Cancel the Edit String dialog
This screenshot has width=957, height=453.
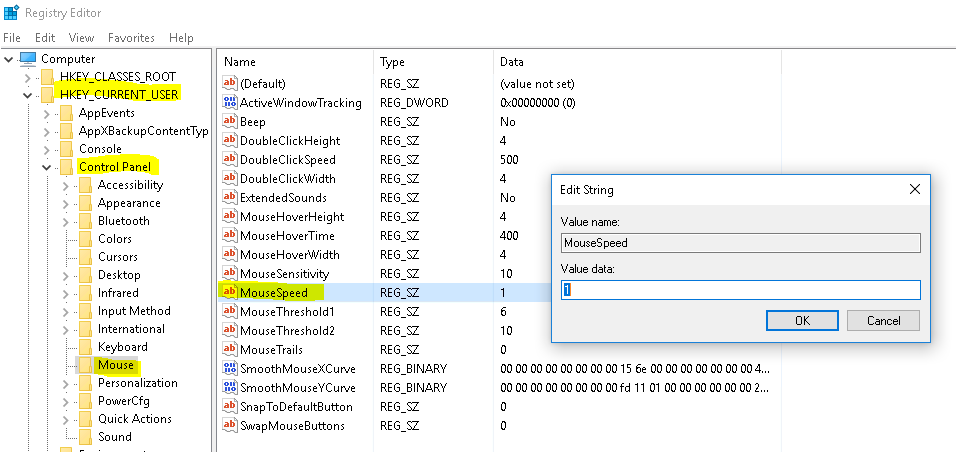click(882, 321)
